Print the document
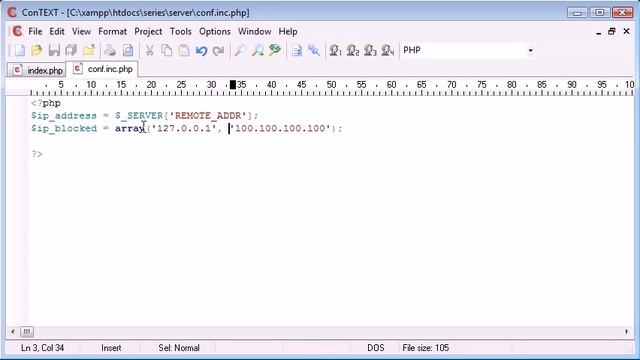Screen dimensions: 640x360 110,50
